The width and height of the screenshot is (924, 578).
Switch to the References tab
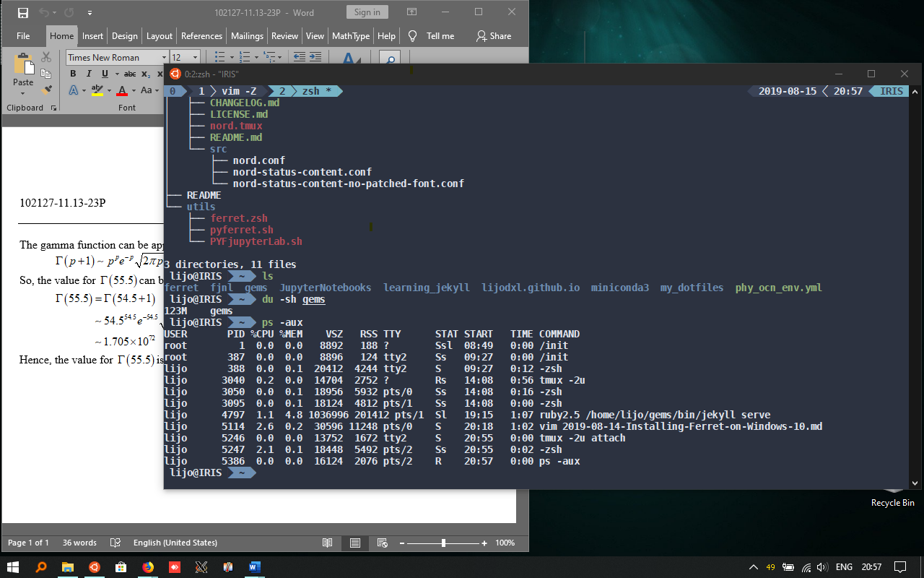pos(201,36)
